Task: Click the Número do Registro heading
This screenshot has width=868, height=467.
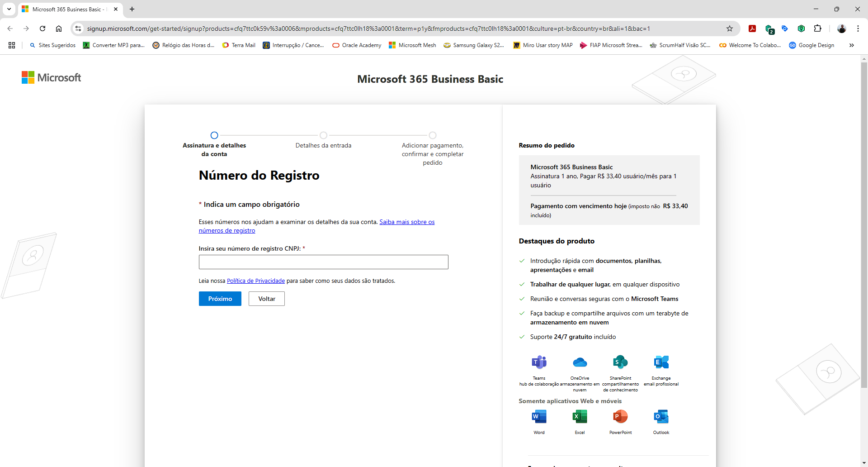Action: click(259, 176)
